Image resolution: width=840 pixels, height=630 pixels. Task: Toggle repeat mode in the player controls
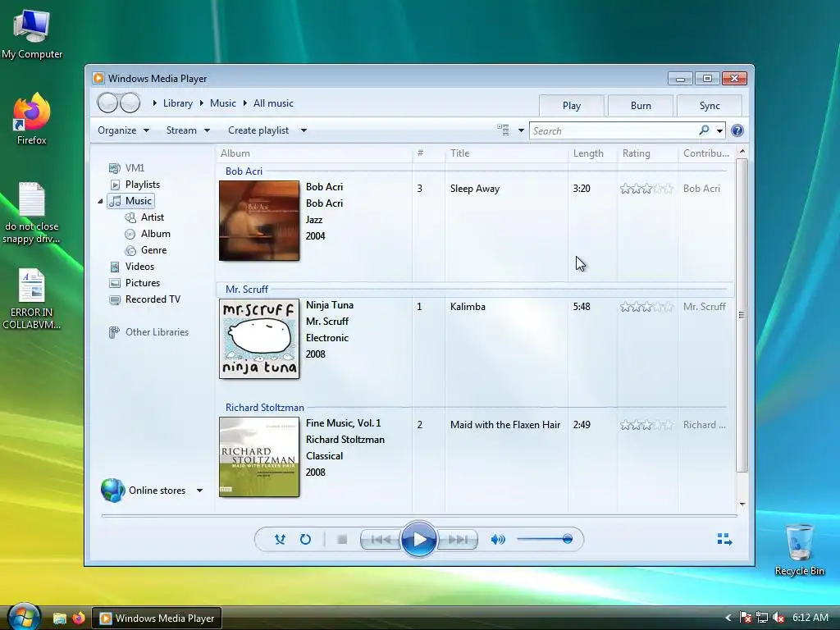pos(305,540)
